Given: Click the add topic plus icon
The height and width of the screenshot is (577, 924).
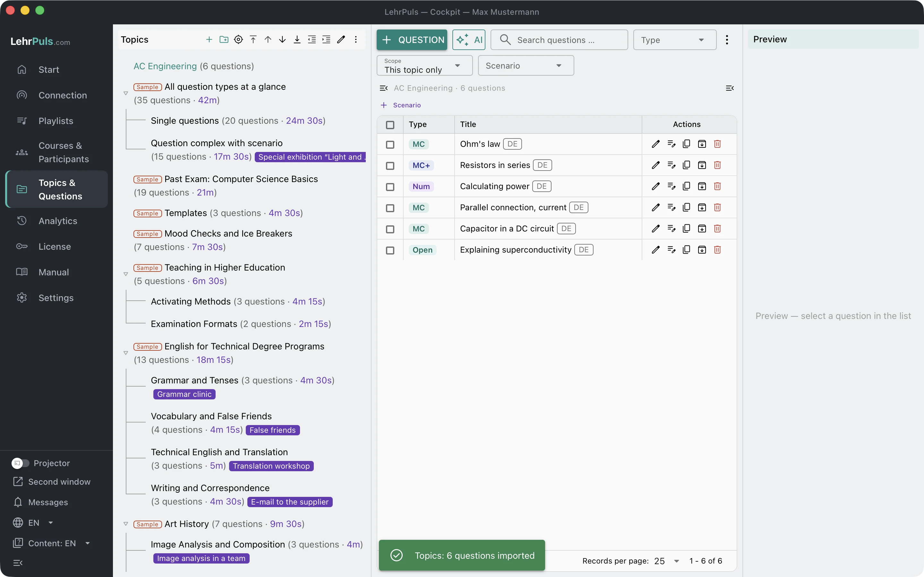Looking at the screenshot, I should 209,39.
